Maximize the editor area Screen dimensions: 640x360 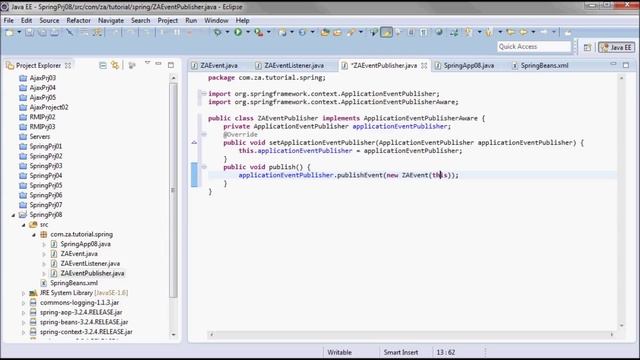click(x=626, y=64)
